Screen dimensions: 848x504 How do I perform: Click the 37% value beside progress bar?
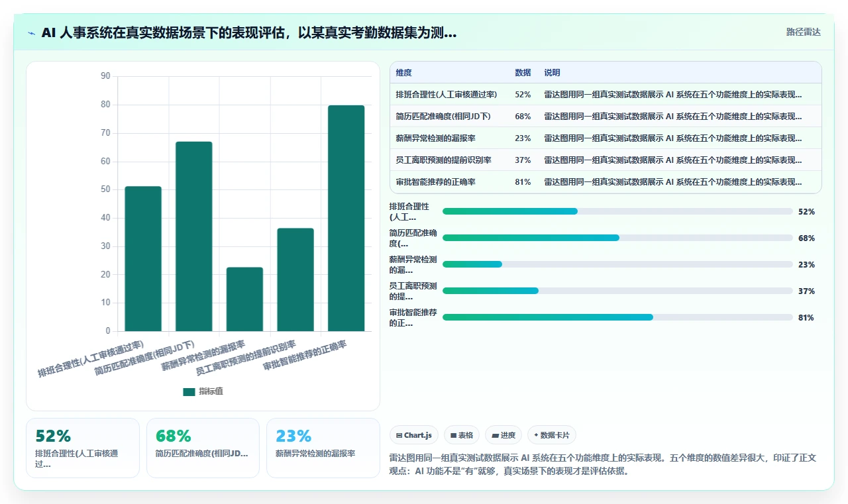coord(806,291)
